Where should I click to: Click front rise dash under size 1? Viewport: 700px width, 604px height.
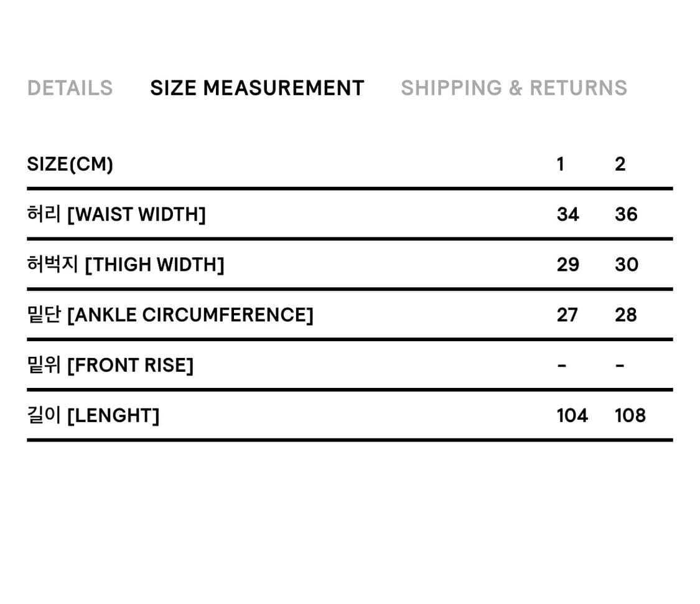tap(561, 366)
